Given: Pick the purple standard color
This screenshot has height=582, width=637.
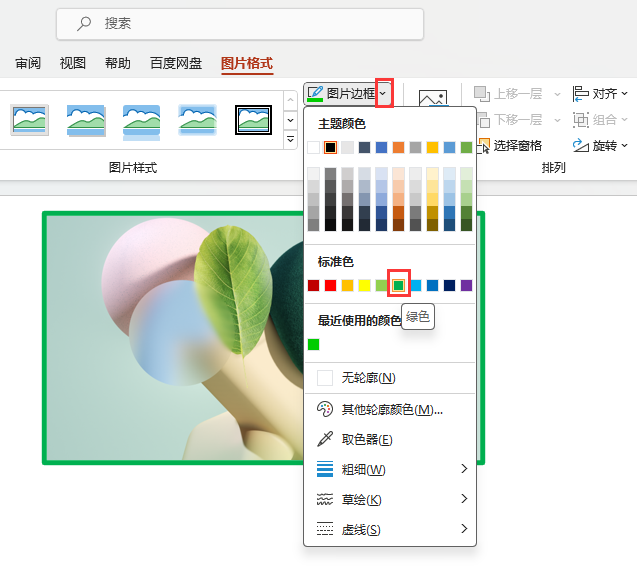Looking at the screenshot, I should (466, 286).
